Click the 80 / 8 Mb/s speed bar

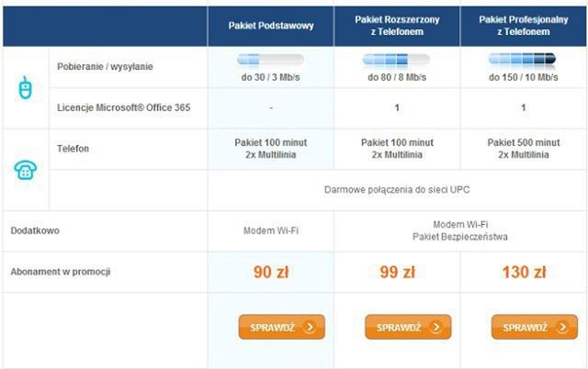tap(398, 61)
